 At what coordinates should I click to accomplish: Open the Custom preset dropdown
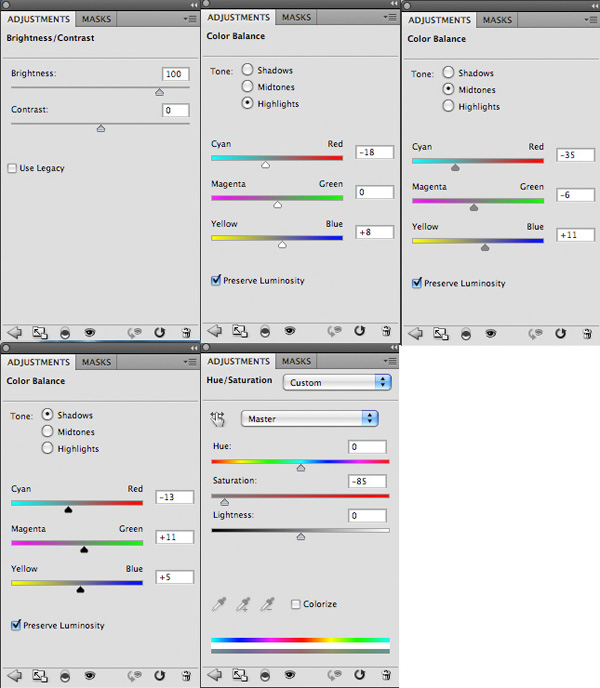coord(337,382)
